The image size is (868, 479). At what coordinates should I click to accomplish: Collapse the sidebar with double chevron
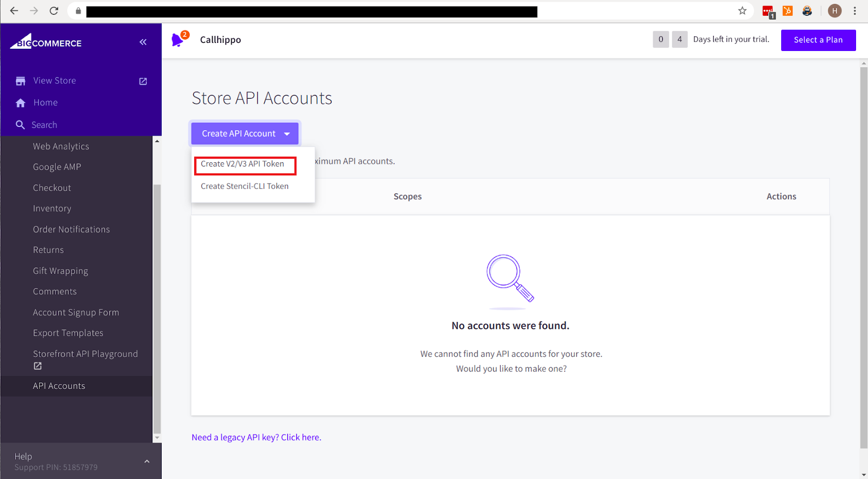click(x=143, y=42)
